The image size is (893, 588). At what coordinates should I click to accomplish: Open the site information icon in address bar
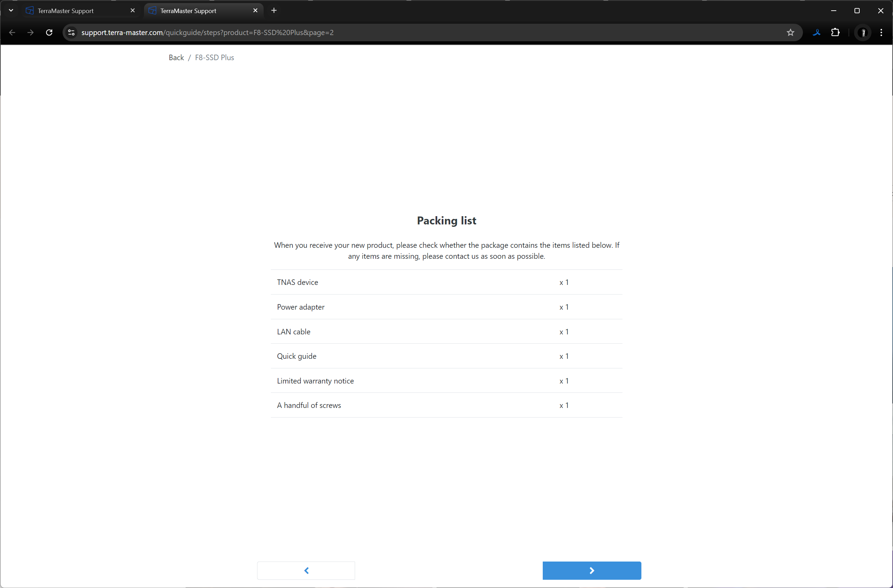pos(71,33)
